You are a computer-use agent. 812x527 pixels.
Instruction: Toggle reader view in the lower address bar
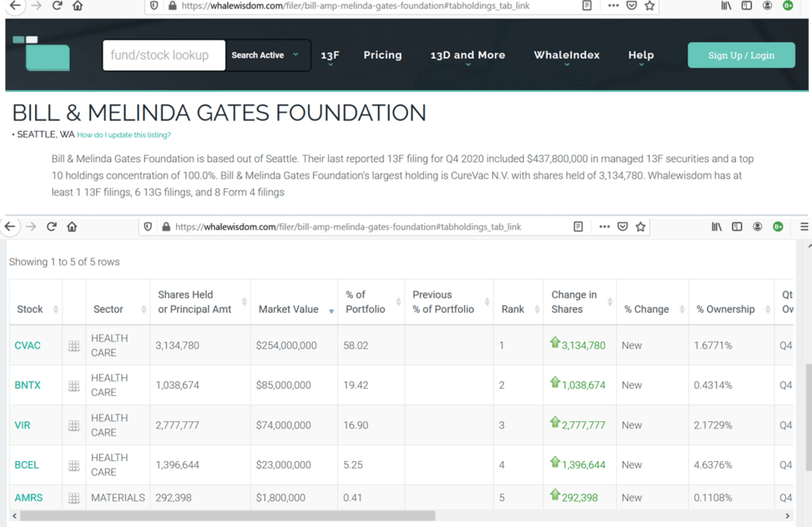[x=579, y=226]
